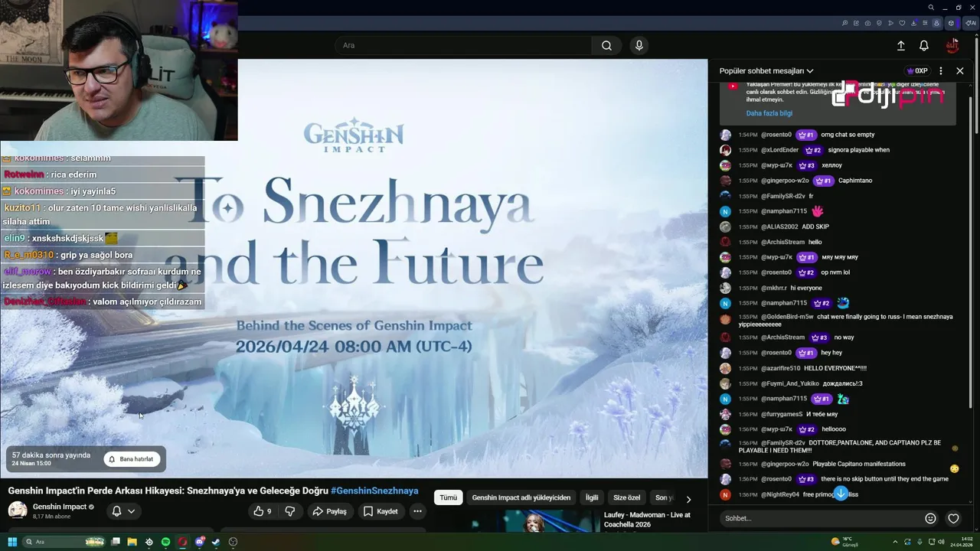The height and width of the screenshot is (551, 980).
Task: Jump to newest chat messages arrow
Action: pyautogui.click(x=841, y=493)
